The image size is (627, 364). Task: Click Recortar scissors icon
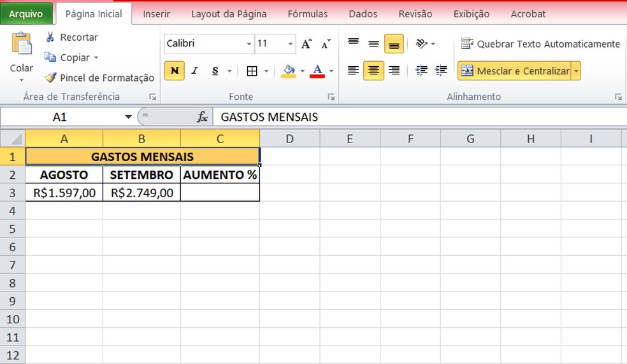pos(50,37)
